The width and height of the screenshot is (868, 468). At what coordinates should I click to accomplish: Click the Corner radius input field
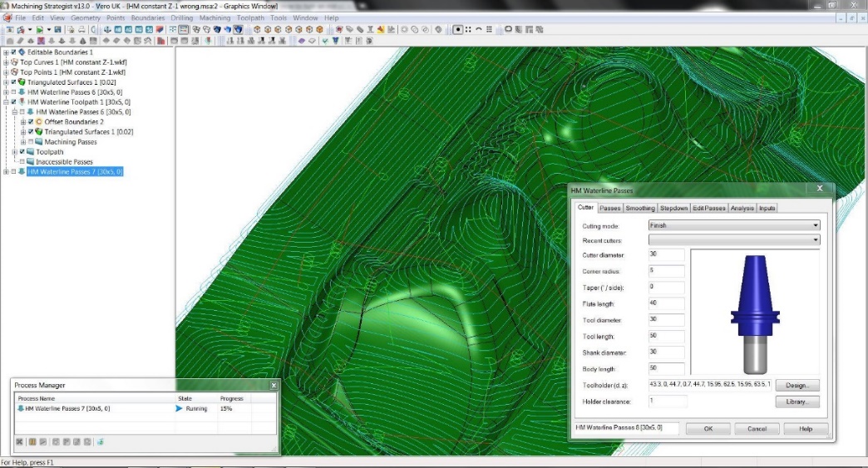click(x=667, y=271)
